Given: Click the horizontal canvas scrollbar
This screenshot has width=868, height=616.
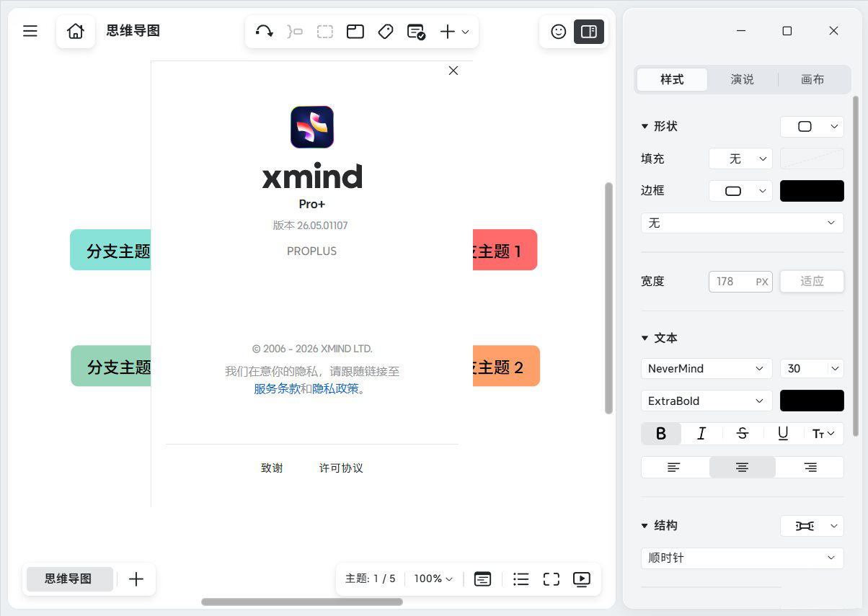Looking at the screenshot, I should 302,602.
